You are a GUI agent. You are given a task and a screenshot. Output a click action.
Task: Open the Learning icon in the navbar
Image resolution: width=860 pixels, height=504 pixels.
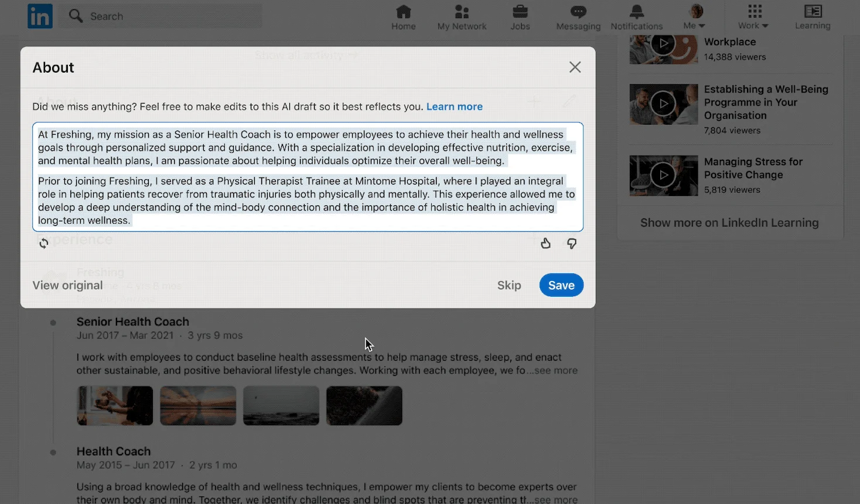click(813, 17)
